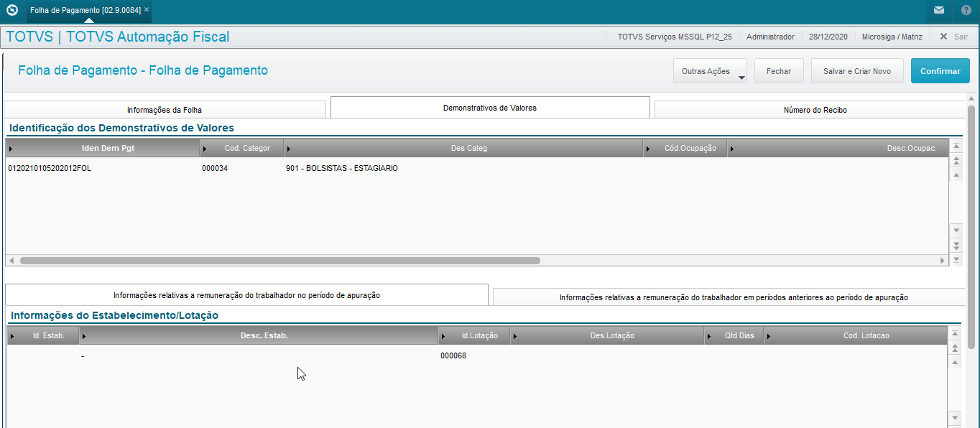Click the Cód.Ocupação column header

click(x=685, y=148)
